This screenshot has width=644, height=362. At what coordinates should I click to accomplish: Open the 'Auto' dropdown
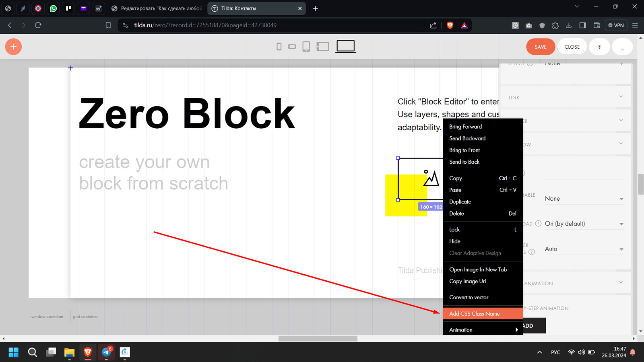click(x=584, y=249)
